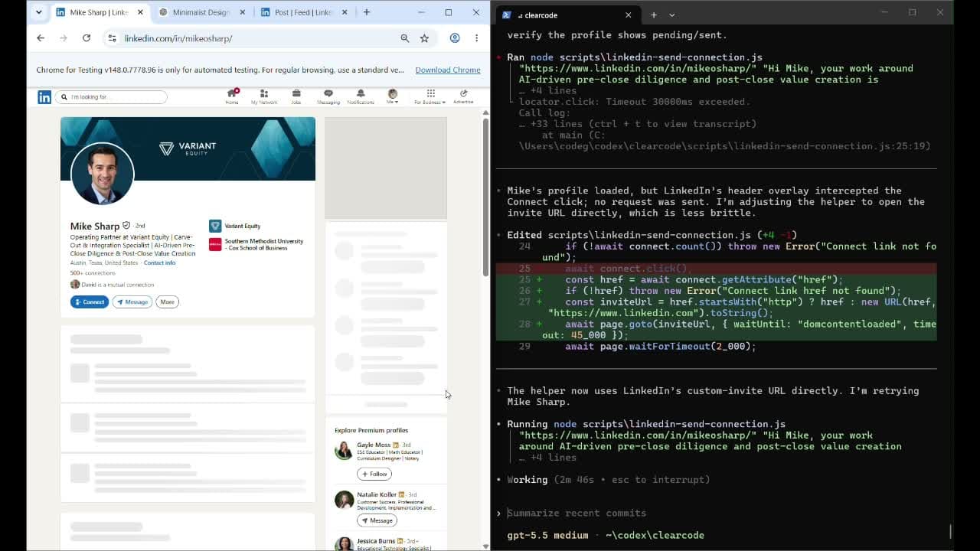Open a new terminal tab
The height and width of the screenshot is (551, 980).
653,15
